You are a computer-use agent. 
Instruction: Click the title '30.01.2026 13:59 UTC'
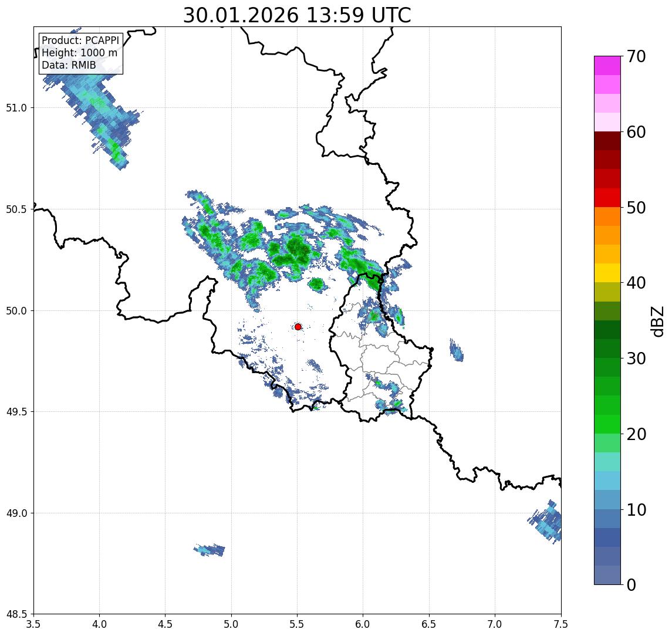pyautogui.click(x=297, y=15)
